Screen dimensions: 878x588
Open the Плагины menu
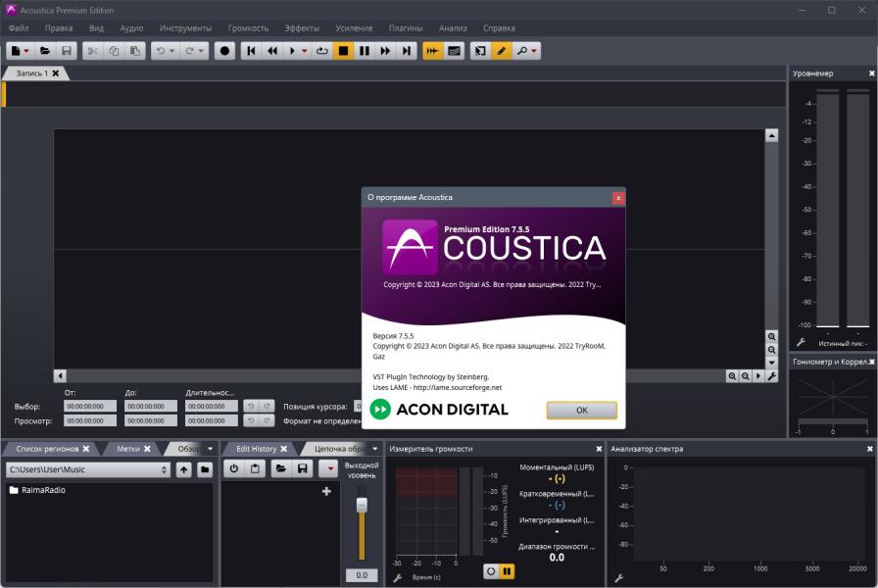(406, 28)
